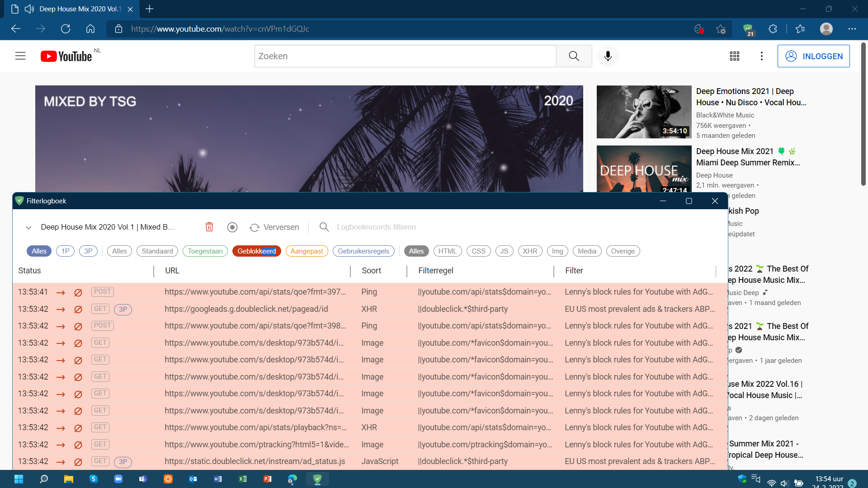868x488 pixels.
Task: Open YouTube settings three-dot menu
Action: pos(762,56)
